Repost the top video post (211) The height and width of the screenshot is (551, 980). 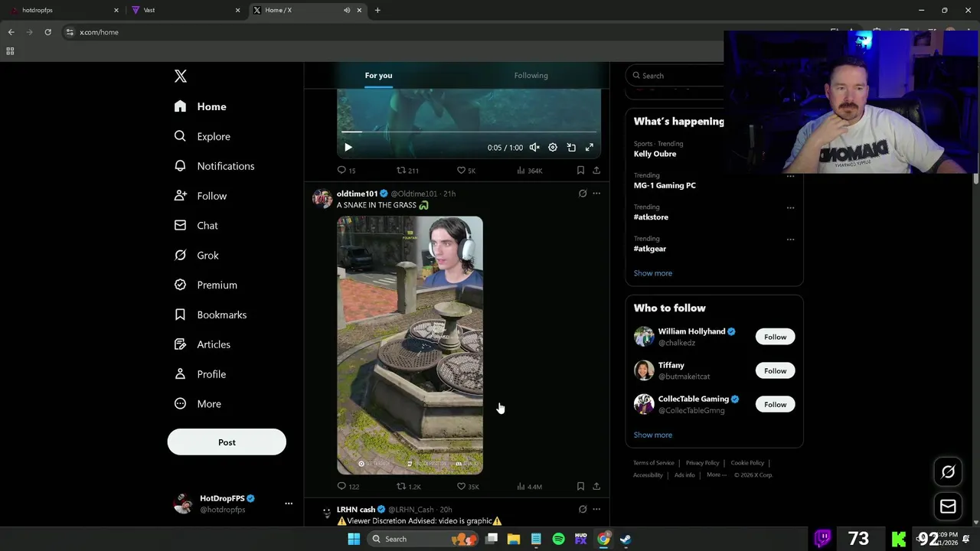pos(407,171)
